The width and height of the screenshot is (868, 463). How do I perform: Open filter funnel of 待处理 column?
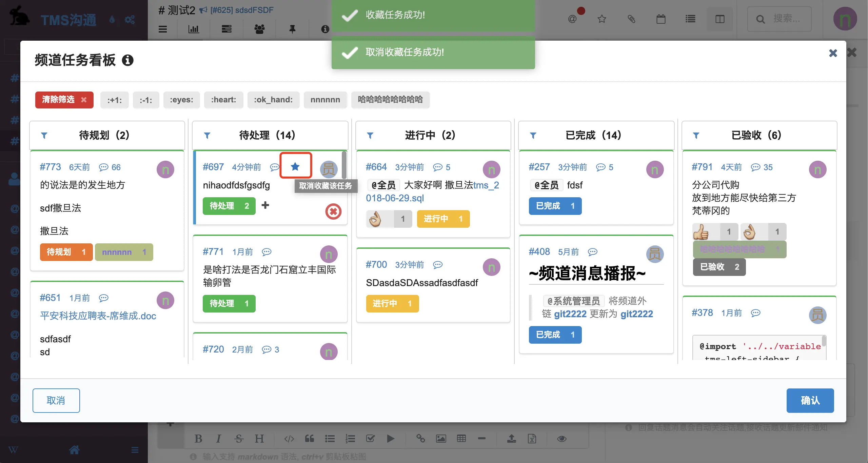point(207,136)
